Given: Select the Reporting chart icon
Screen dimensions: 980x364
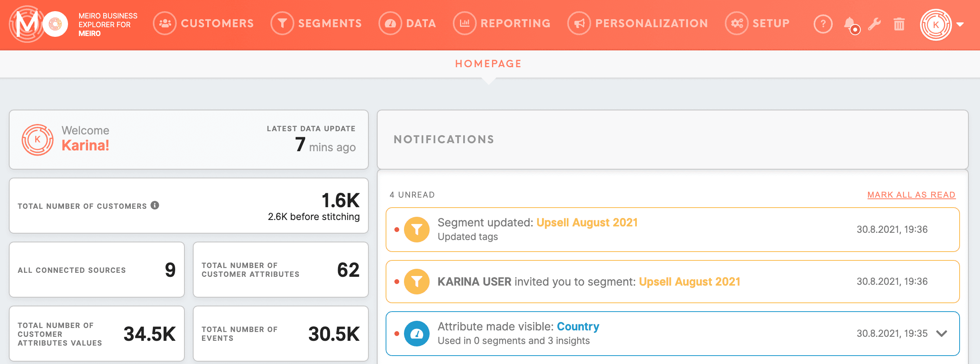Looking at the screenshot, I should (464, 23).
